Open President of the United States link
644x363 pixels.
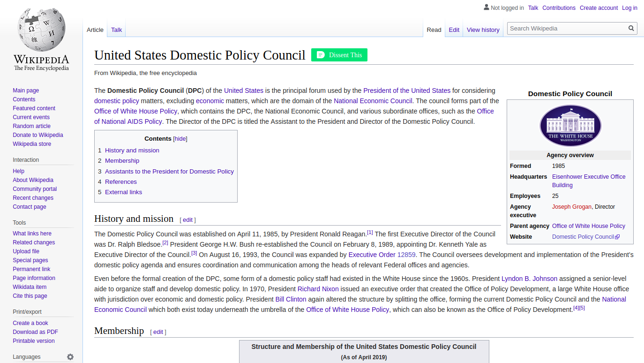tap(407, 91)
